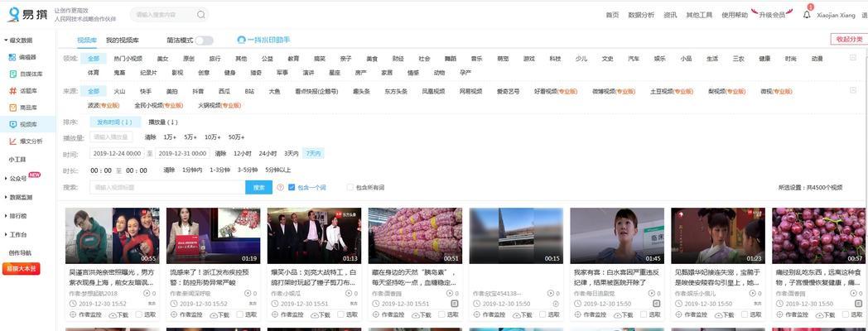868x331 pixels.
Task: Check 选取 on the 见甄嬛华妃 card
Action: click(x=745, y=314)
